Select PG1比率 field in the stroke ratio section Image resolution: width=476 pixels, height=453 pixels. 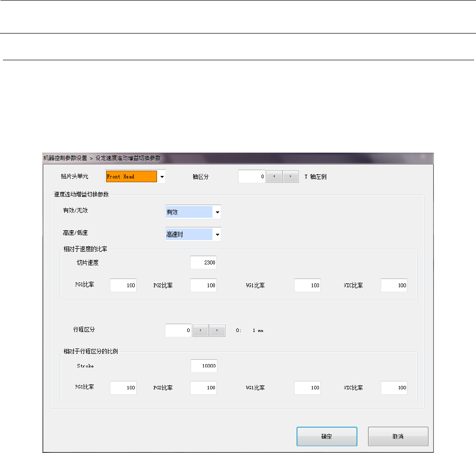(x=123, y=388)
